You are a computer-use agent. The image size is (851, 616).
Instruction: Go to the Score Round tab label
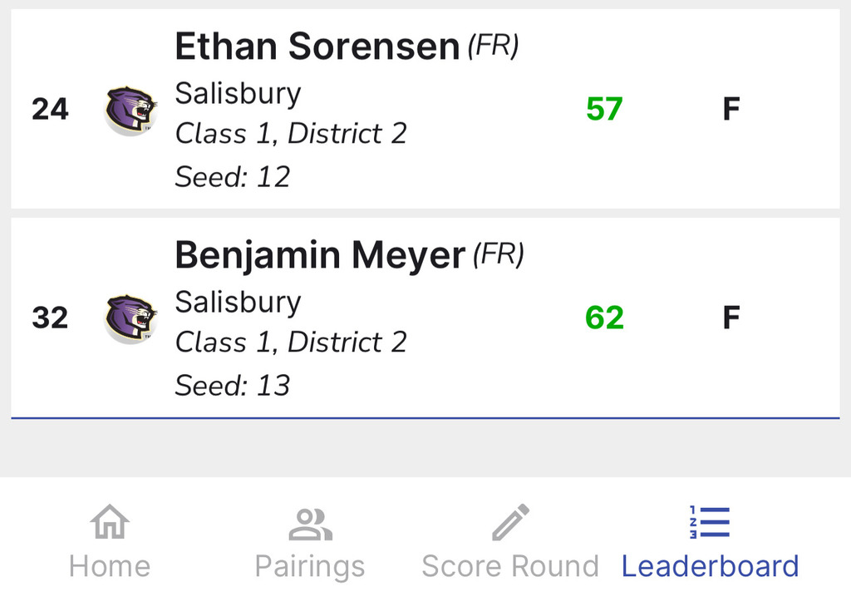(510, 566)
